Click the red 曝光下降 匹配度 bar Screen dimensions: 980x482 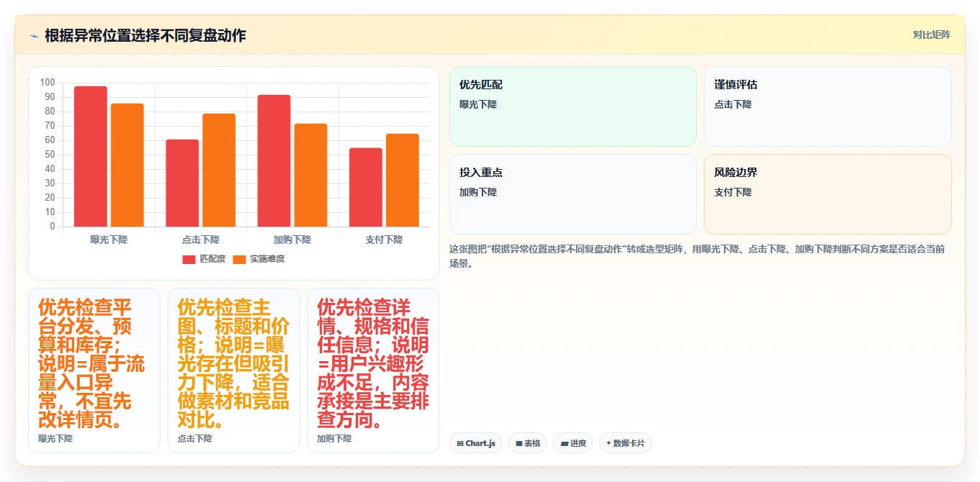coord(91,157)
